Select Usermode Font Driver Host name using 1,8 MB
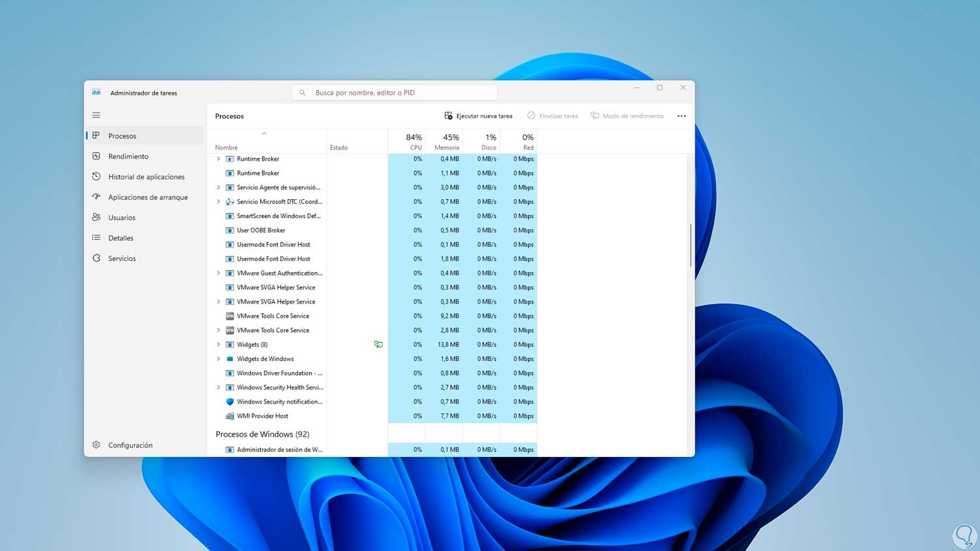 (x=274, y=259)
